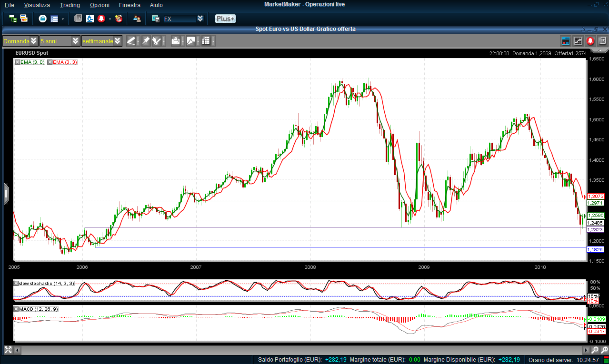609x364 pixels.
Task: Click the pushpin tool in chart toolbar
Action: [x=146, y=41]
